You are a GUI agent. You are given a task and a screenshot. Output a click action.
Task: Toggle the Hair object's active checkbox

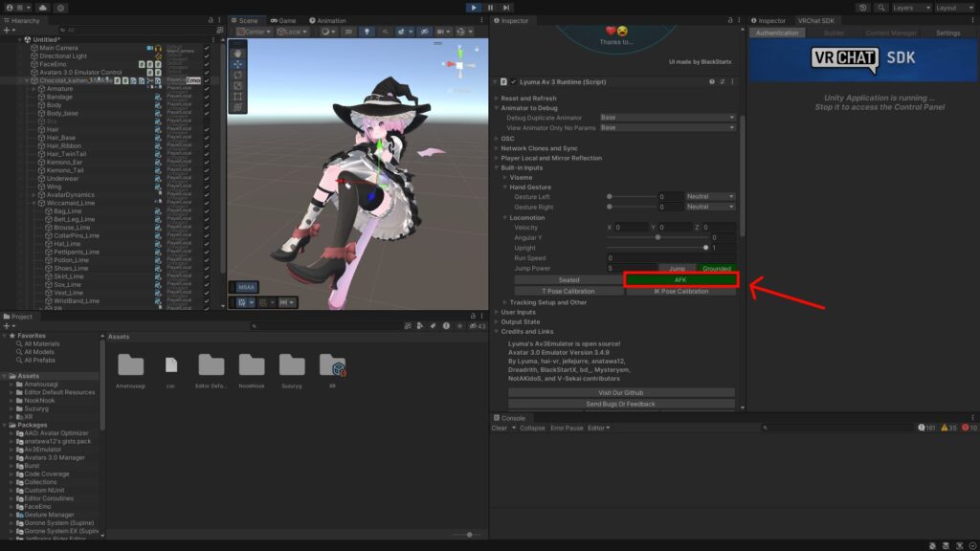click(207, 129)
